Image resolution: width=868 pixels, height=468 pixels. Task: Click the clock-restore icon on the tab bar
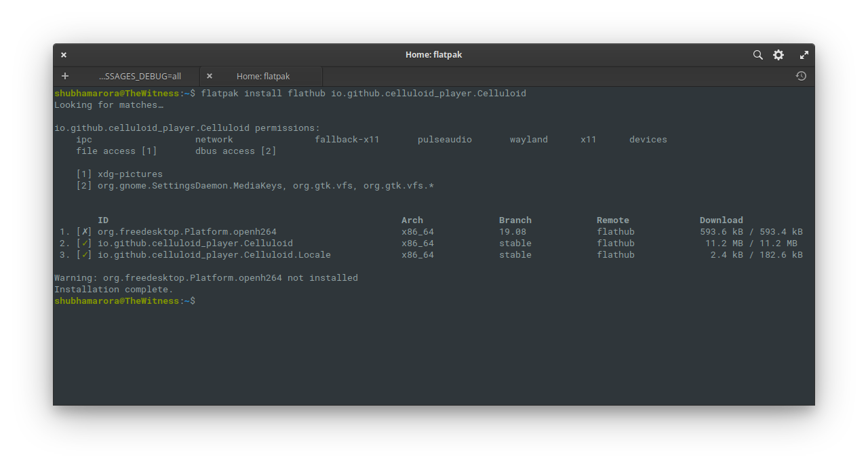(x=801, y=76)
